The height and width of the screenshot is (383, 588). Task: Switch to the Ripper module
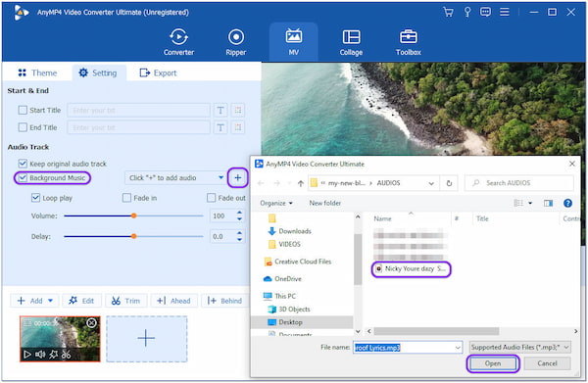(x=236, y=42)
